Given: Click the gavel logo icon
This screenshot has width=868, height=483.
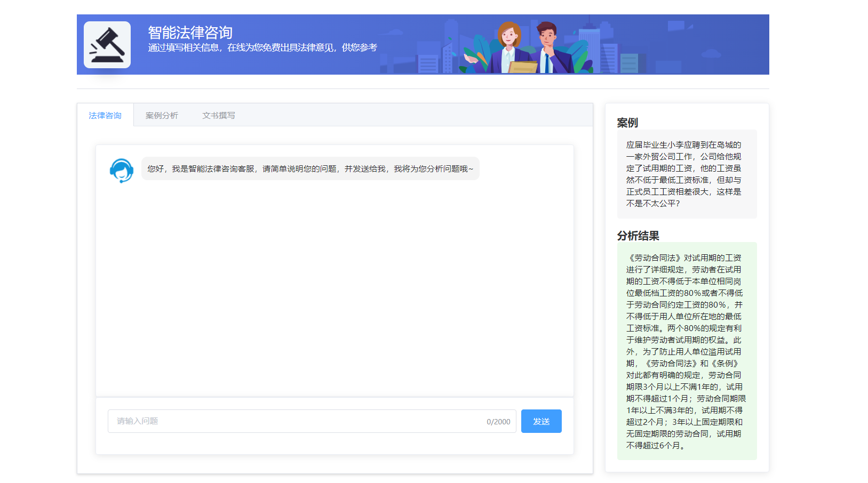Looking at the screenshot, I should point(107,45).
